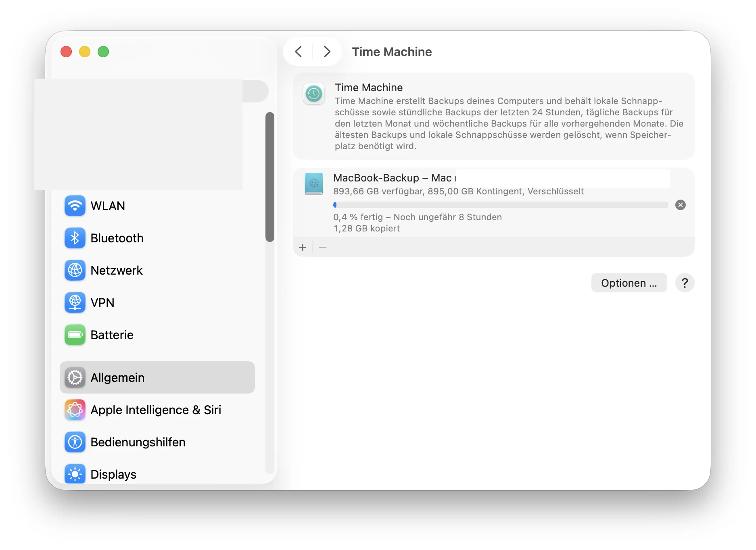Click the Bedienungshilfen accessibility icon
The image size is (756, 550).
75,442
